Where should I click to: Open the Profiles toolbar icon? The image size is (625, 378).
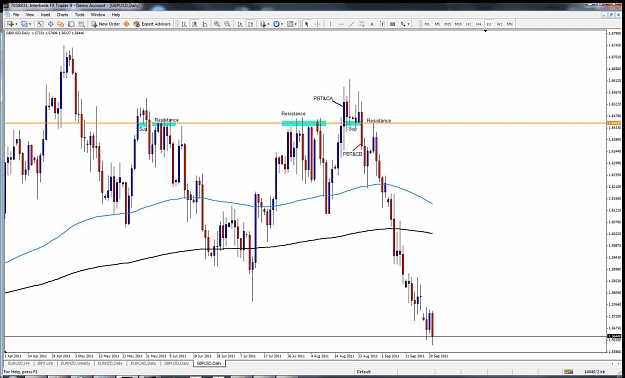(x=24, y=24)
